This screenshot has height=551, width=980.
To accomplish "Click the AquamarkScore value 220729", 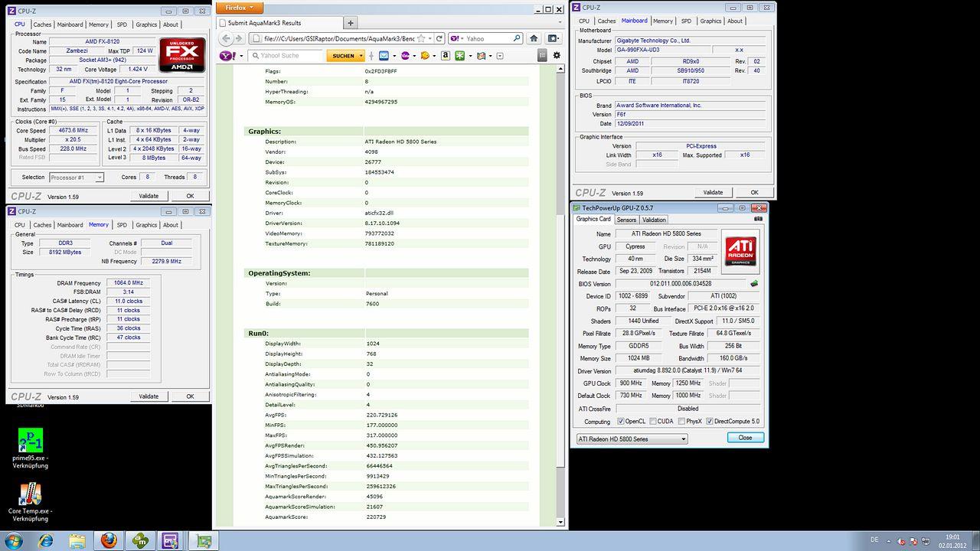I will point(376,517).
